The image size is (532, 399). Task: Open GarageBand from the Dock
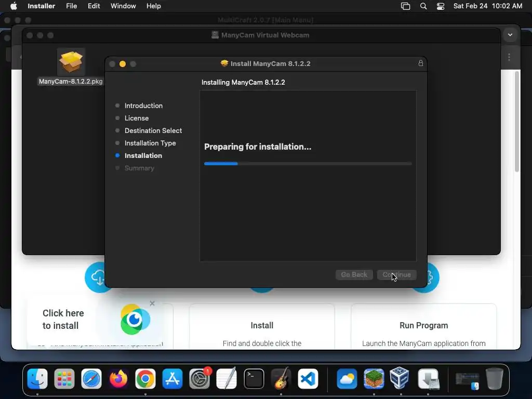tap(281, 379)
